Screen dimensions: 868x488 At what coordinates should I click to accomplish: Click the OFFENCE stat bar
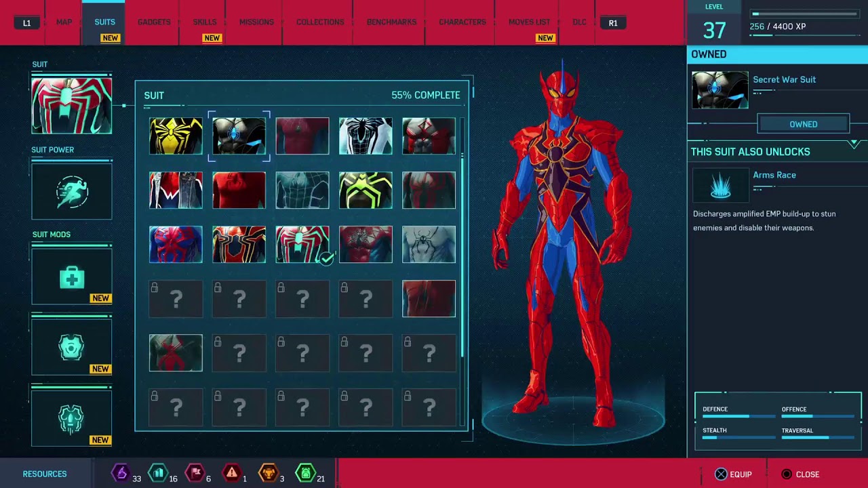pyautogui.click(x=818, y=417)
